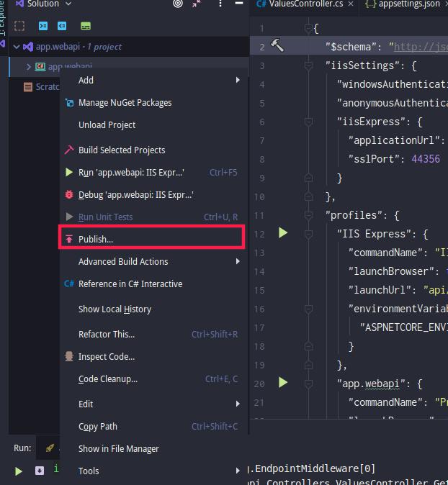The image size is (448, 485).
Task: Click the Publish... context menu entry
Action: click(152, 239)
